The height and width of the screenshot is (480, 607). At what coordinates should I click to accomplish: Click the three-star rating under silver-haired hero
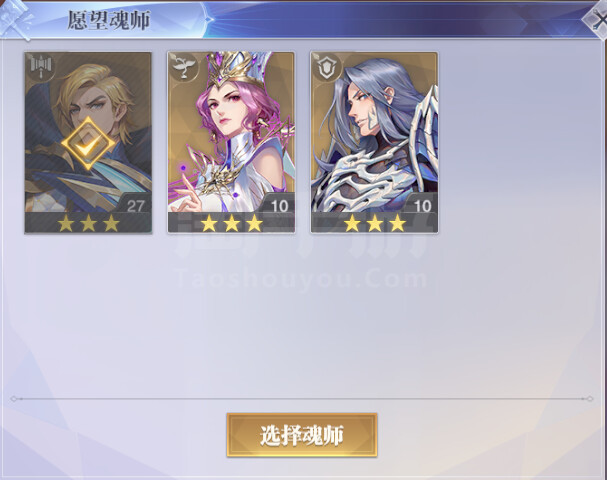pyautogui.click(x=375, y=223)
